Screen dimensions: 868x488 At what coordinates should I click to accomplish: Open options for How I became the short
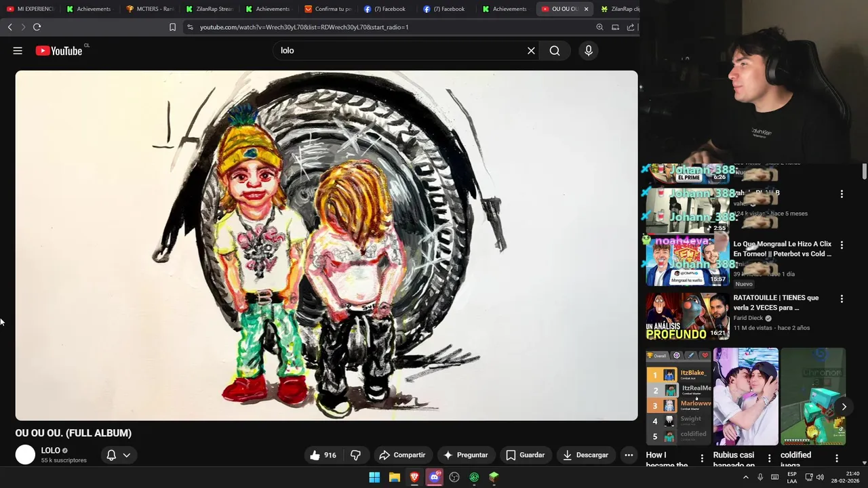tap(702, 458)
